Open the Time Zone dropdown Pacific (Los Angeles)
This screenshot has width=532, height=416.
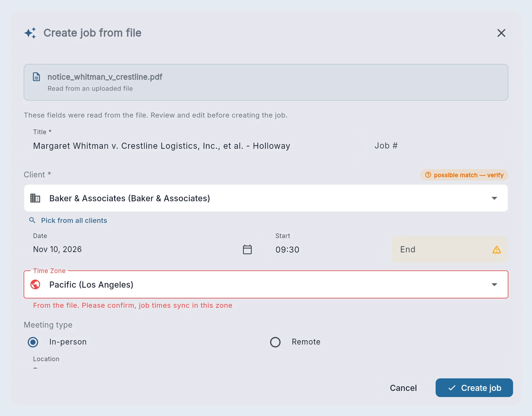[266, 284]
